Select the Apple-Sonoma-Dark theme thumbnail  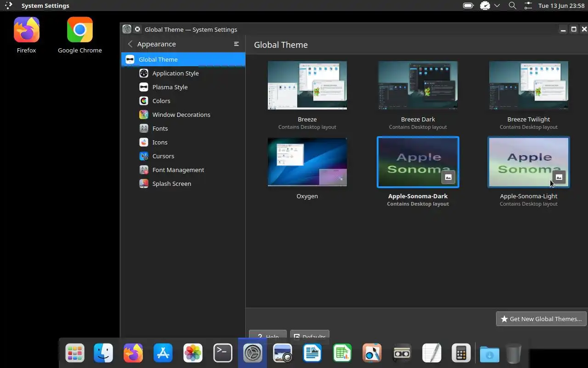point(418,162)
